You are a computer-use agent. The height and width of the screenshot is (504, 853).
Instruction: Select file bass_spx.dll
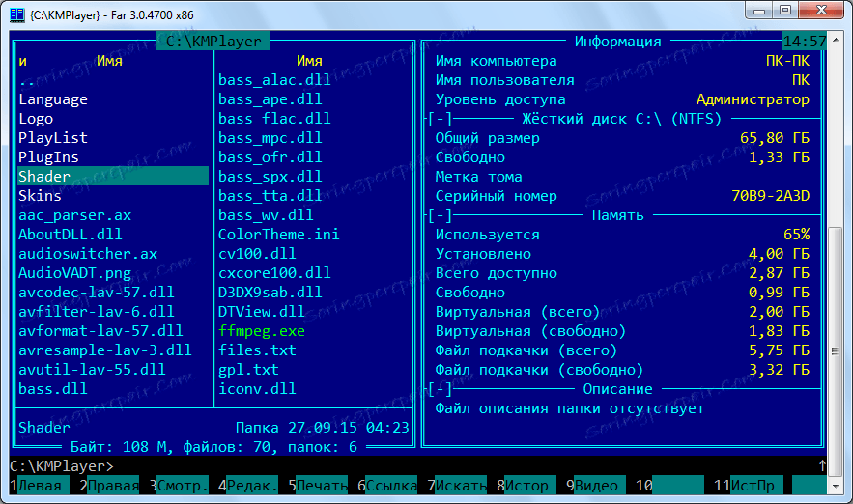[270, 176]
